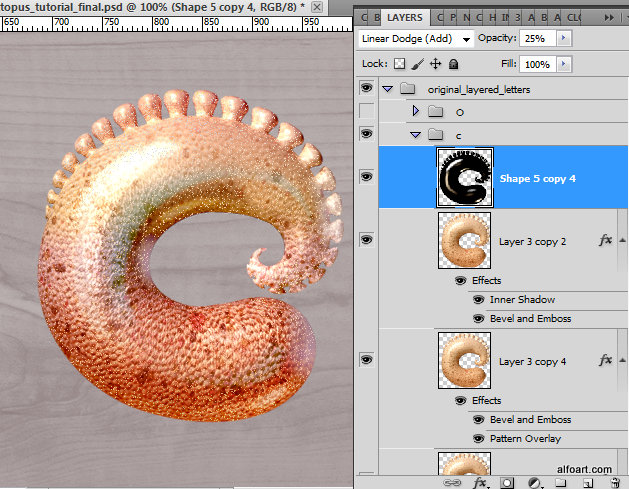The image size is (629, 489).
Task: Expand the group o
Action: (416, 110)
